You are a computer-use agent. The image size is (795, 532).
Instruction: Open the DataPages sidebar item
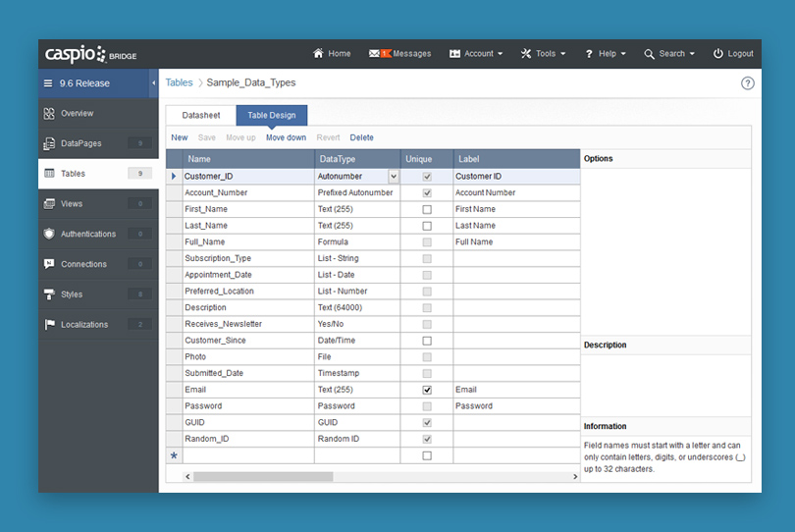tap(98, 143)
